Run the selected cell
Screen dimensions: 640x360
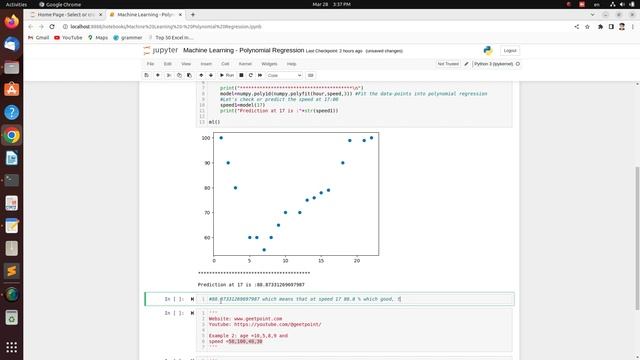[227, 76]
